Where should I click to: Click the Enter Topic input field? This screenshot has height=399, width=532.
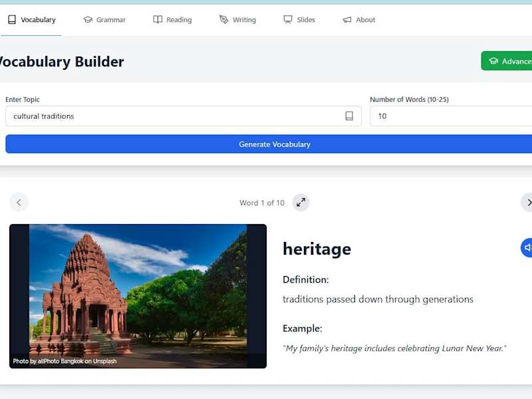pos(184,116)
